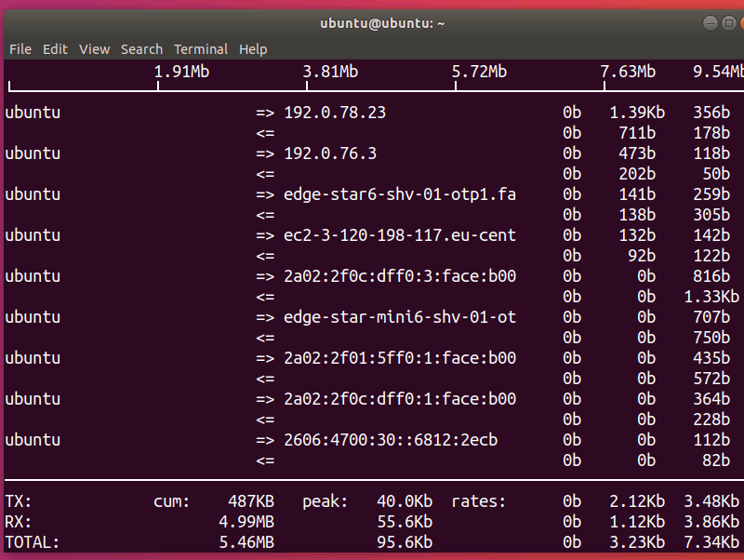Open the View menu

click(x=94, y=49)
